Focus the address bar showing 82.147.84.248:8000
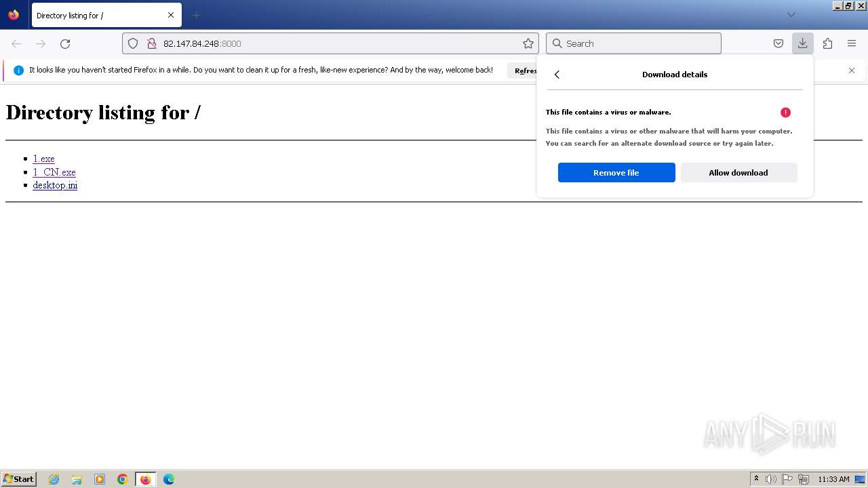Image resolution: width=868 pixels, height=488 pixels. pos(330,43)
